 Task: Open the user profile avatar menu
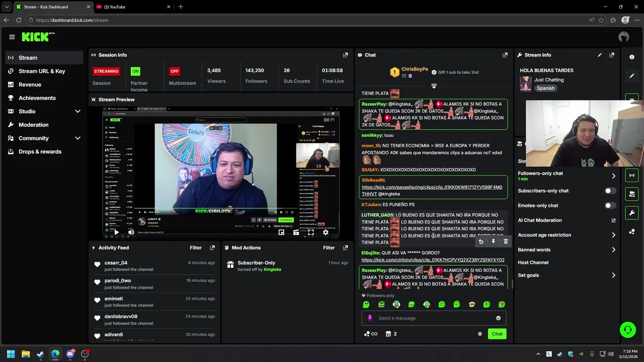click(x=624, y=37)
